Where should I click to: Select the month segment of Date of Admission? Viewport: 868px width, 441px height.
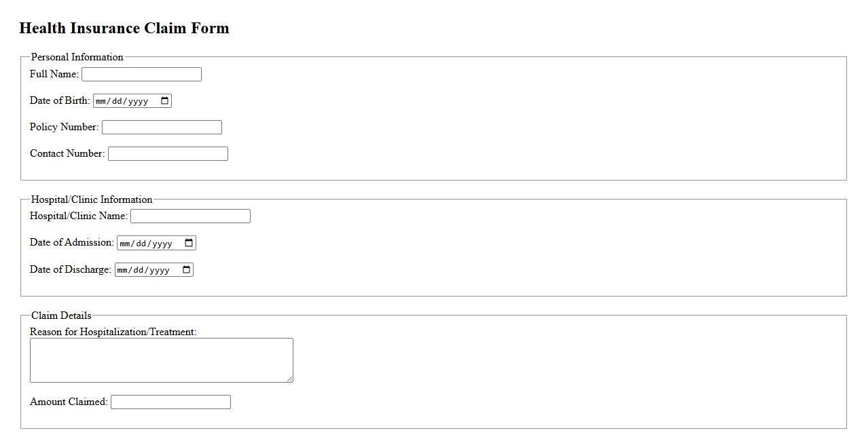[x=126, y=243]
